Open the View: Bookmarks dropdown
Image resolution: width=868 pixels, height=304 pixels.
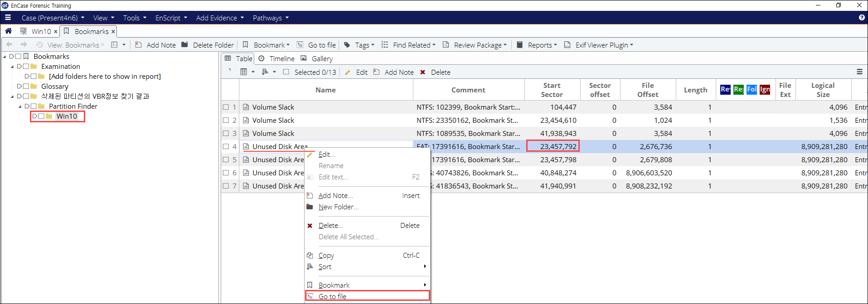(70, 45)
